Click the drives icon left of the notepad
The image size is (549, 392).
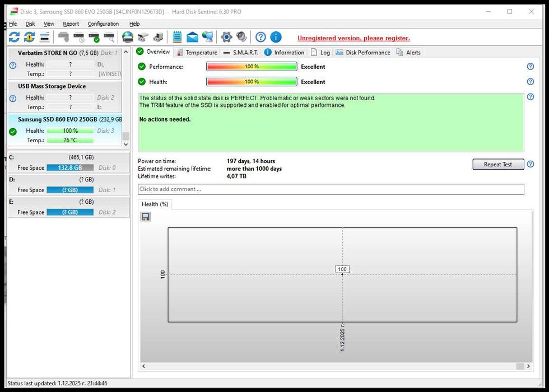tap(158, 37)
